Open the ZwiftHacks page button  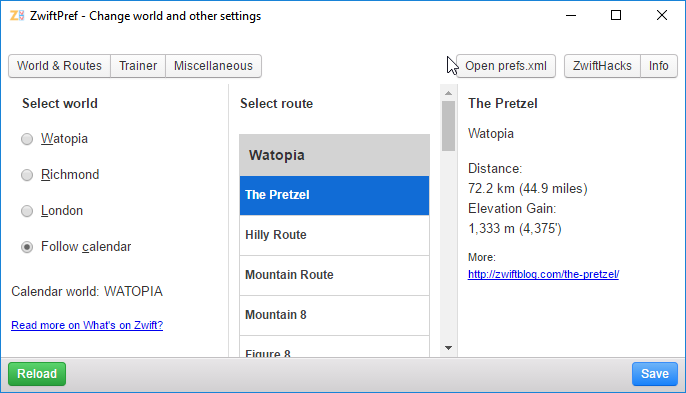pyautogui.click(x=602, y=66)
